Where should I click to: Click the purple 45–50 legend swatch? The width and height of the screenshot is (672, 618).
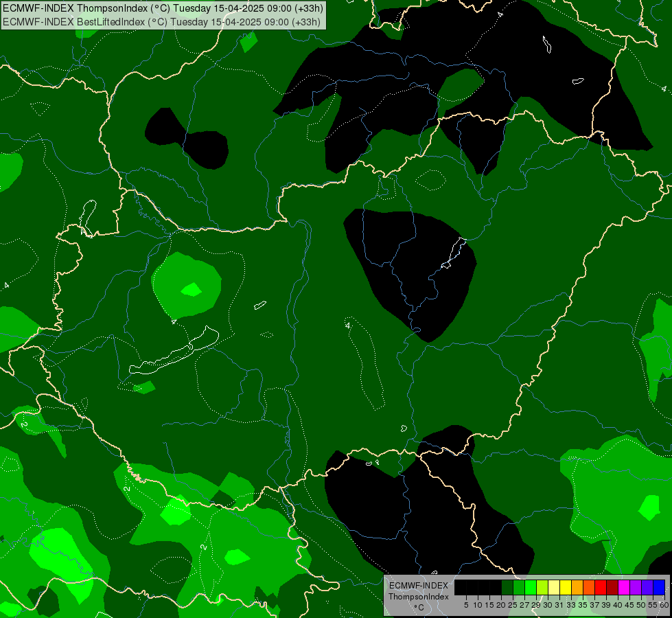pyautogui.click(x=636, y=587)
